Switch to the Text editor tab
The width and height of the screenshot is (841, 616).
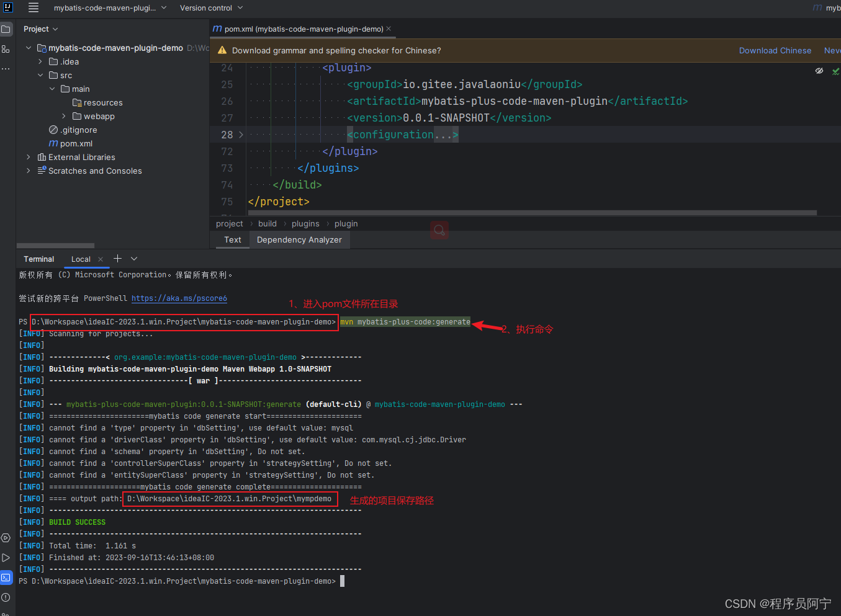(233, 240)
